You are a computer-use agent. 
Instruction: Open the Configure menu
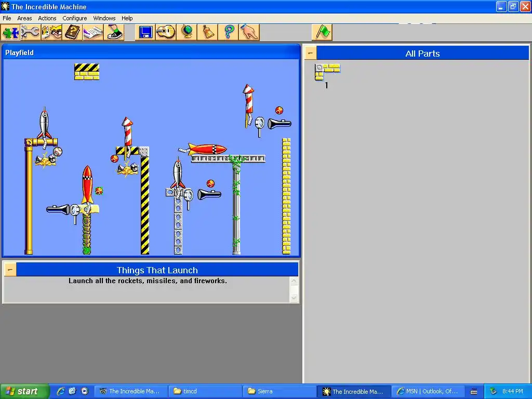[x=75, y=18]
